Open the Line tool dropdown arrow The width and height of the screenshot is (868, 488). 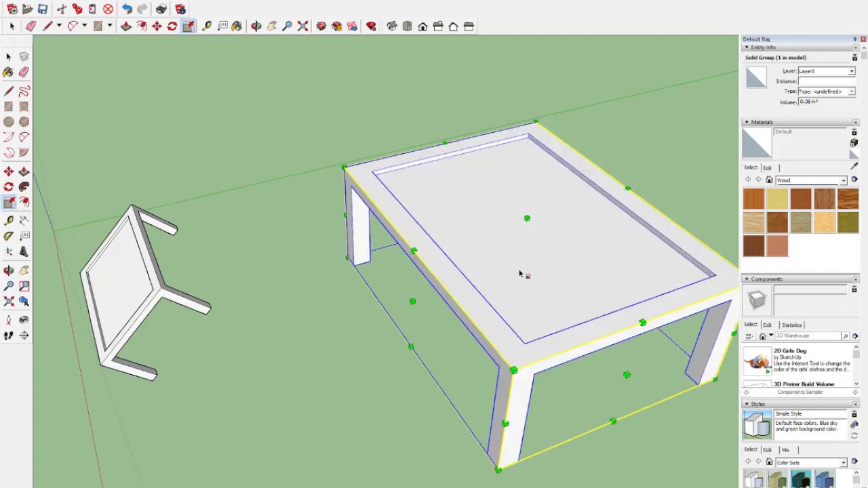pyautogui.click(x=59, y=26)
